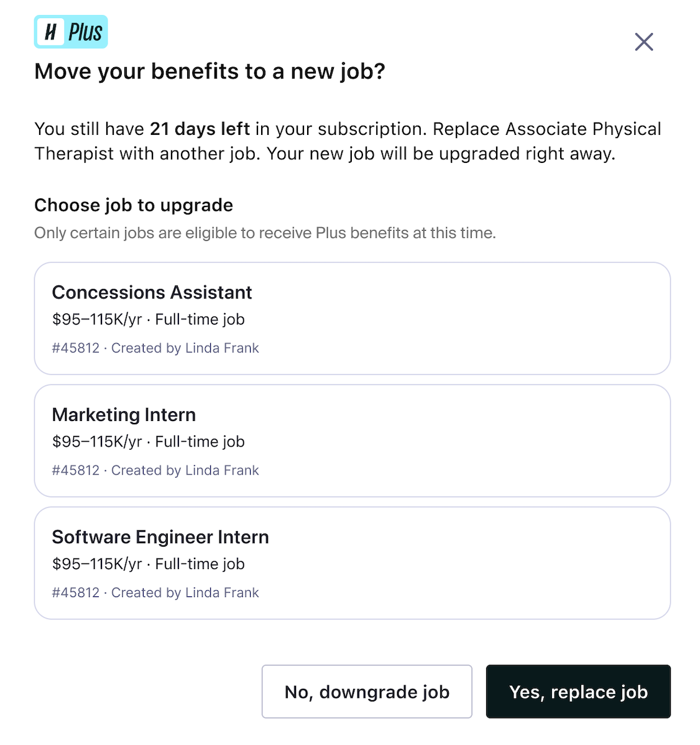The width and height of the screenshot is (700, 745).
Task: Click Software Engineer Intern title text
Action: (160, 537)
